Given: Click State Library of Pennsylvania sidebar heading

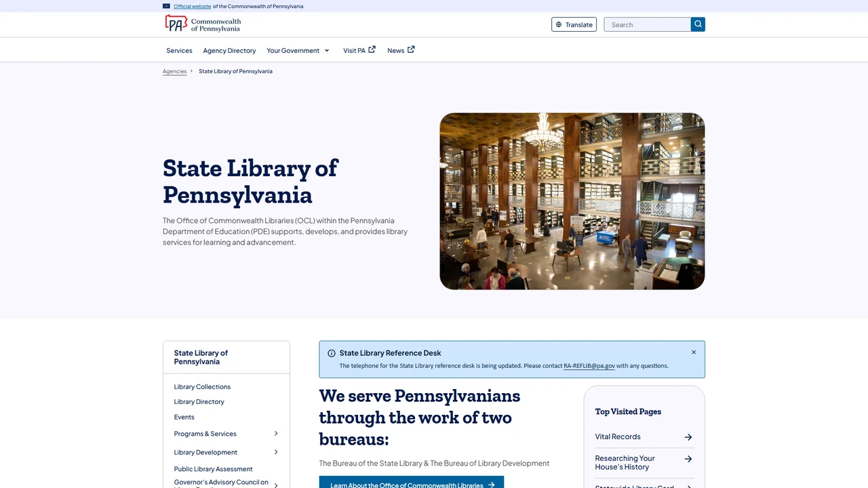Looking at the screenshot, I should pos(201,357).
